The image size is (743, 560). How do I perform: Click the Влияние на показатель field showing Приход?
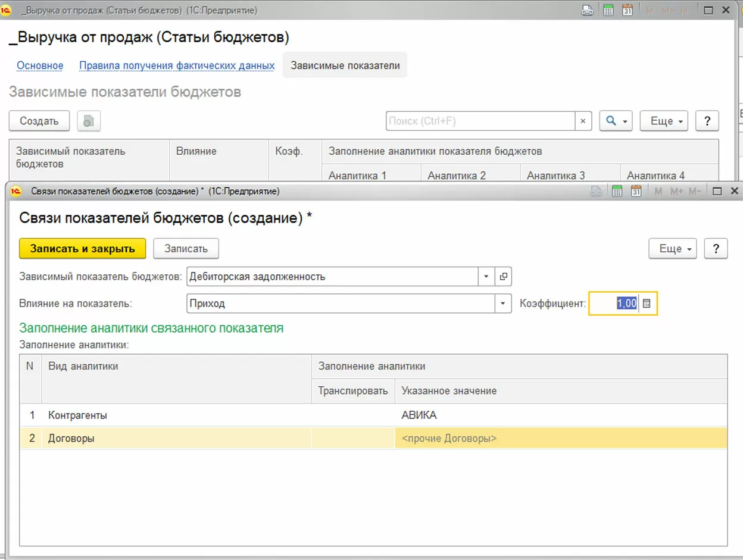click(x=341, y=304)
